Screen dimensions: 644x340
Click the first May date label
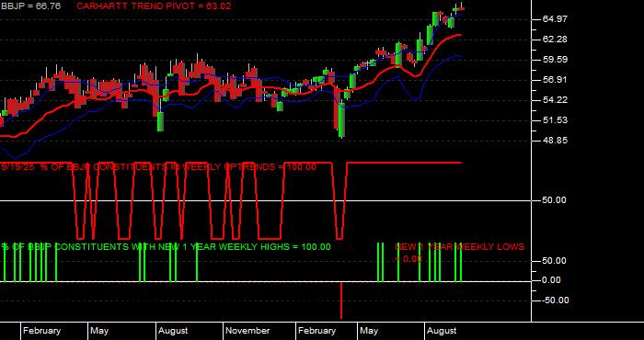coord(99,331)
